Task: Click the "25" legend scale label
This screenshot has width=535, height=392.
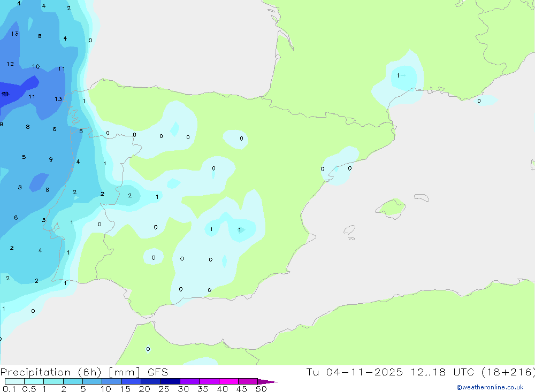Action: pyautogui.click(x=164, y=389)
